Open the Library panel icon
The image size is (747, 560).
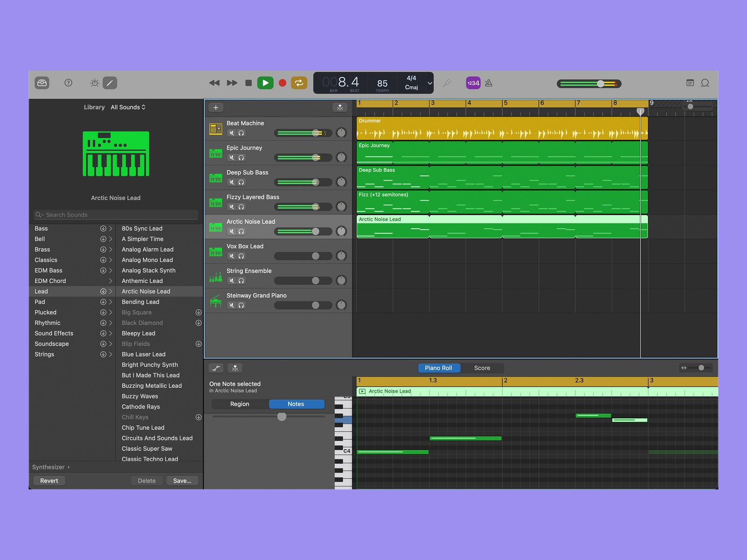[42, 83]
